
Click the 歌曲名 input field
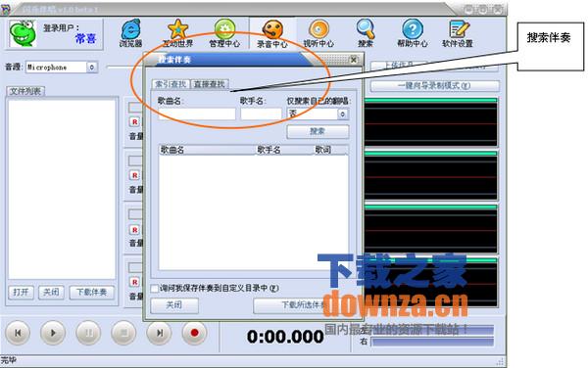click(x=197, y=114)
